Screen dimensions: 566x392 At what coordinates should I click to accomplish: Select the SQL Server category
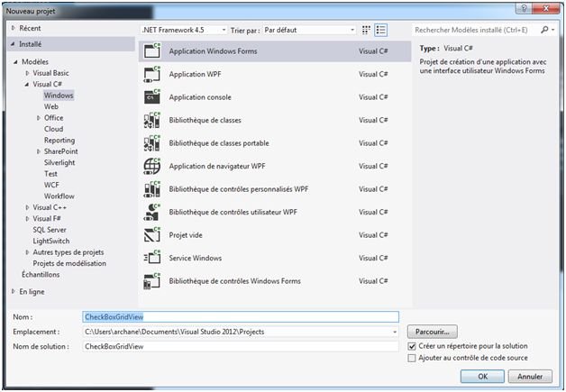coord(50,230)
